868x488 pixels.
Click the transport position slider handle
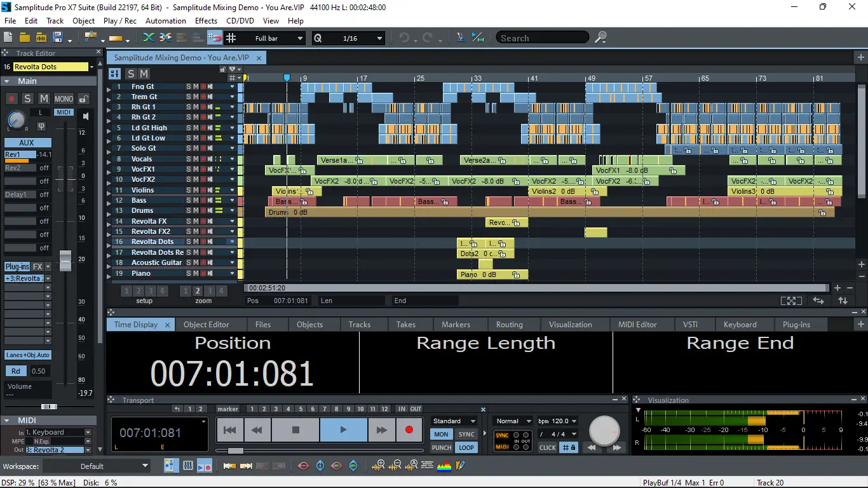[x=235, y=451]
